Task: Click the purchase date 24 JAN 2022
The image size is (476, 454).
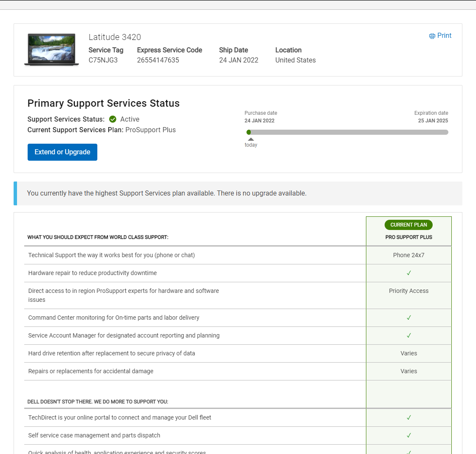Action: (x=260, y=121)
